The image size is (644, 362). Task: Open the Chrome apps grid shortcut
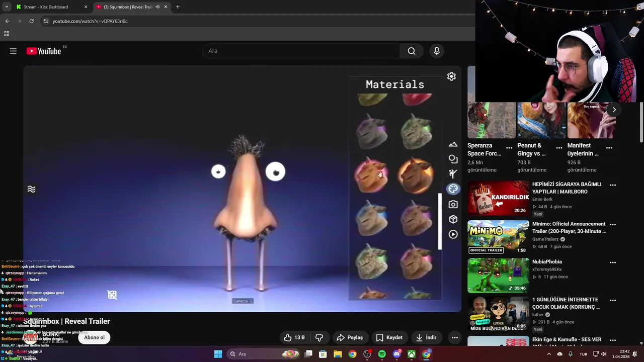(7, 34)
